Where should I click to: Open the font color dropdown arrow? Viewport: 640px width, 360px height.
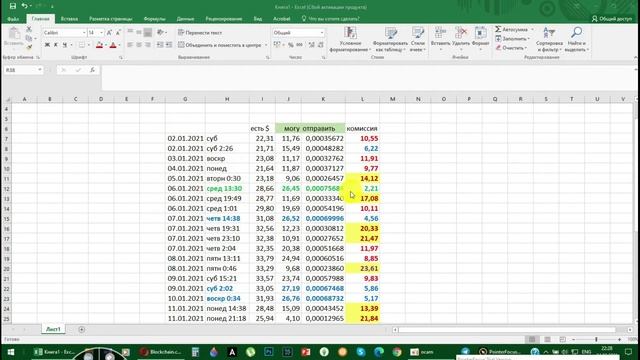click(x=119, y=45)
